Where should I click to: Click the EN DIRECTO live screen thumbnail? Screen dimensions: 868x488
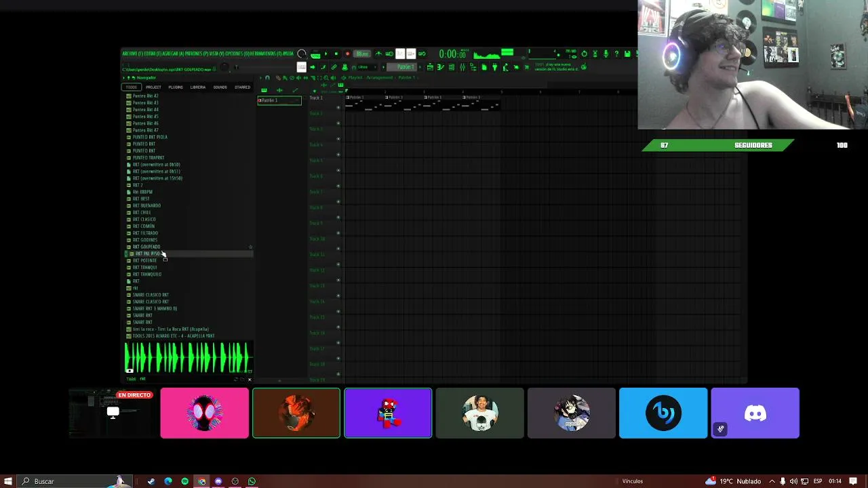(113, 413)
